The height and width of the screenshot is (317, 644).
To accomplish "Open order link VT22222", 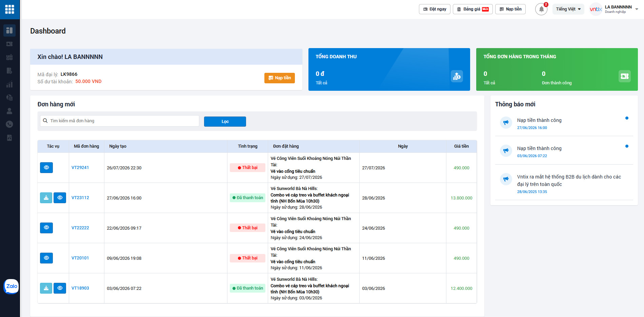I will (80, 228).
